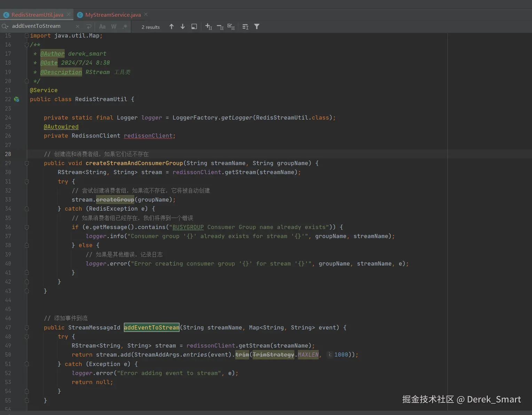This screenshot has width=532, height=415.
Task: Close the MyStreamService.java tab
Action: click(x=146, y=14)
